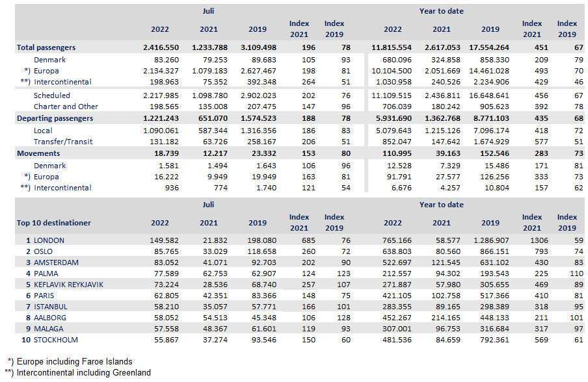Click the "Top 10 destinationer" heading

54,223
